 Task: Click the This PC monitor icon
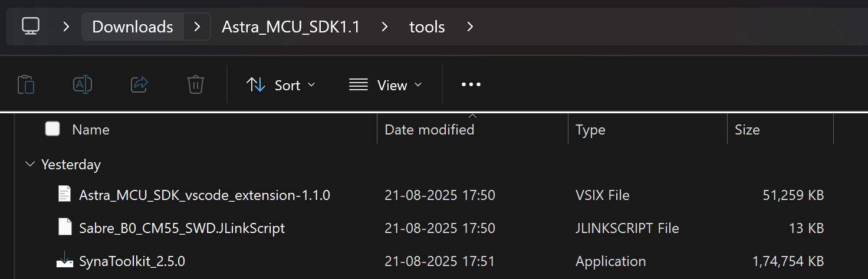tap(31, 26)
